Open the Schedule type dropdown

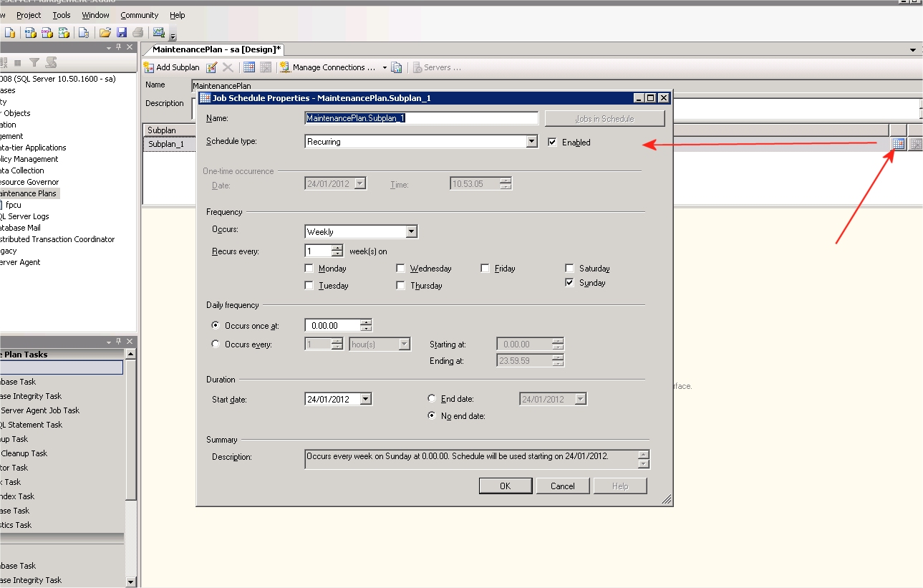click(x=531, y=142)
